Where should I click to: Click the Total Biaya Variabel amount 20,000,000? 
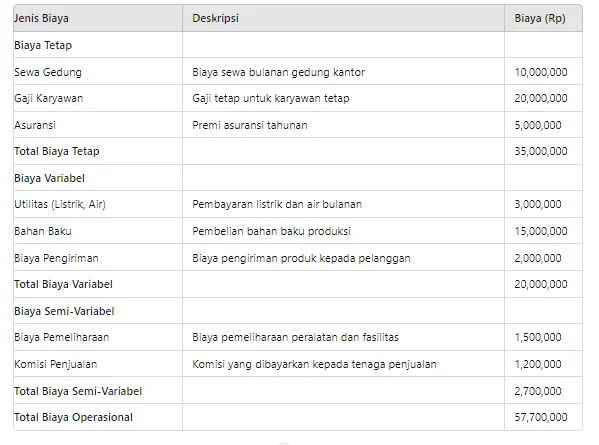click(x=541, y=284)
